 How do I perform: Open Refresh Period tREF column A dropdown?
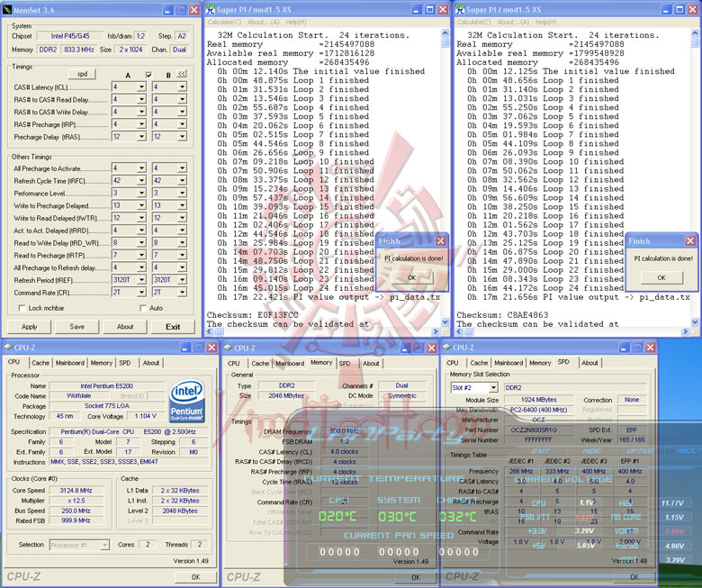(x=141, y=279)
